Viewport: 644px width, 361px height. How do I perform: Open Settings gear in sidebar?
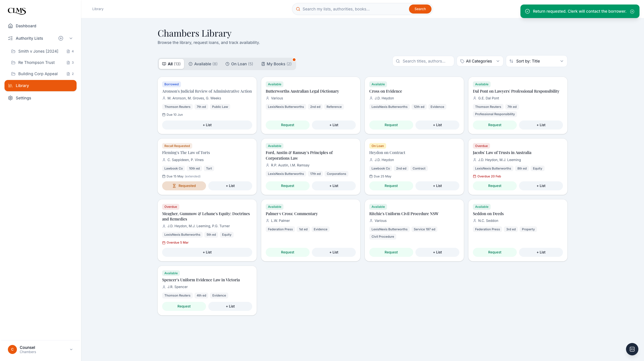(10, 98)
